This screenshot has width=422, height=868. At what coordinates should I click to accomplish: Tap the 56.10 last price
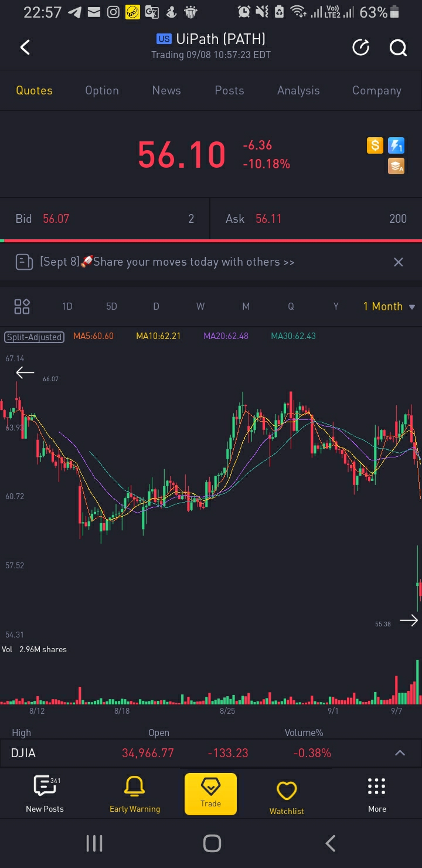coord(182,155)
